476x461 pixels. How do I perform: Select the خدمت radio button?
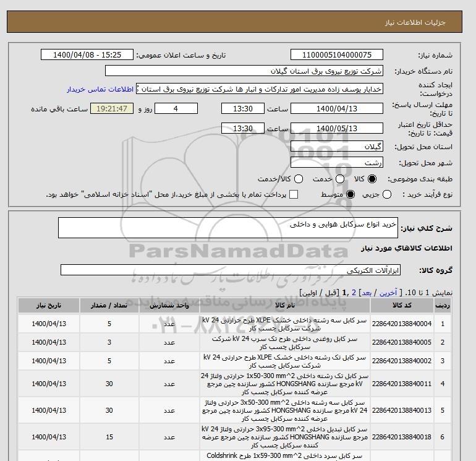click(x=340, y=179)
